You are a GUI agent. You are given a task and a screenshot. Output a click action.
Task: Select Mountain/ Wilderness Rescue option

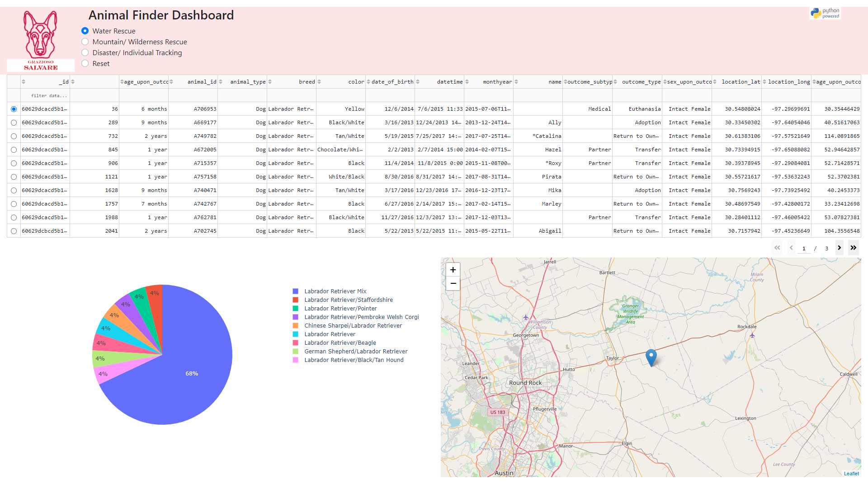pos(85,42)
